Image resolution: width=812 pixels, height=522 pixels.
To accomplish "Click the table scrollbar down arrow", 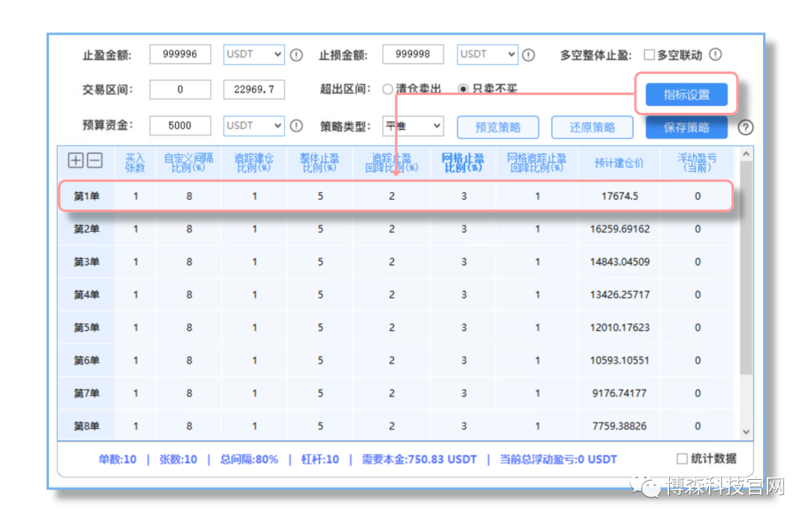I will click(x=747, y=432).
